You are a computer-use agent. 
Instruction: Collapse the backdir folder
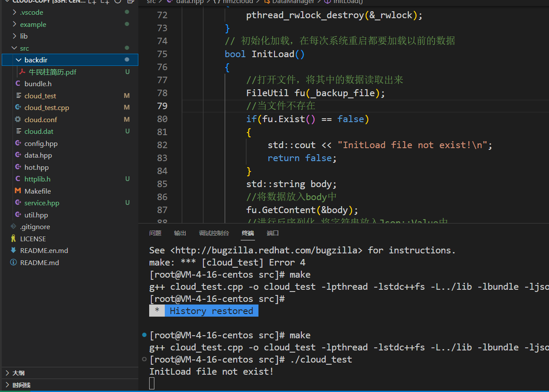pos(19,60)
